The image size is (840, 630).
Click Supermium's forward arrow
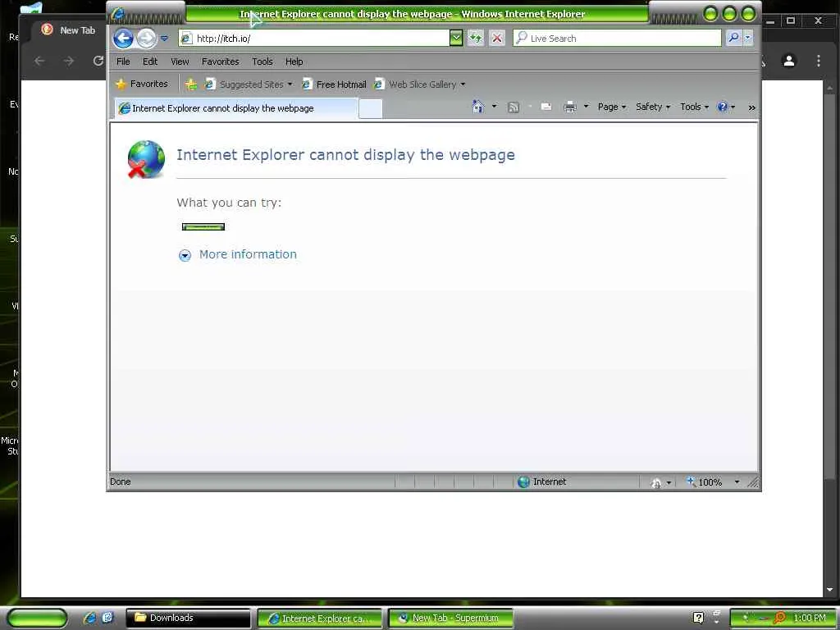tap(69, 61)
